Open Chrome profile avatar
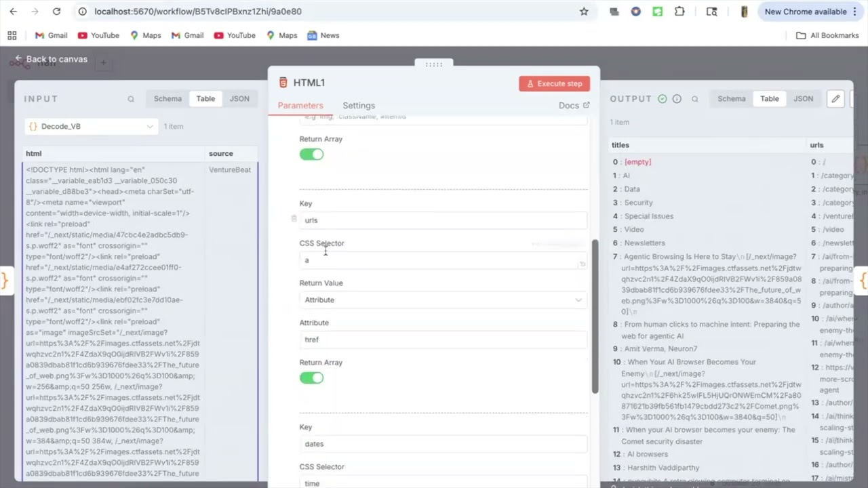The image size is (868, 488). pyautogui.click(x=744, y=12)
